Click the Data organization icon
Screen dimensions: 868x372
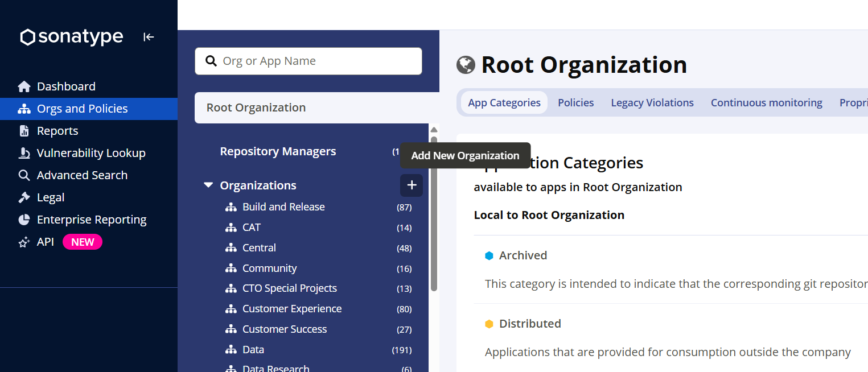231,350
